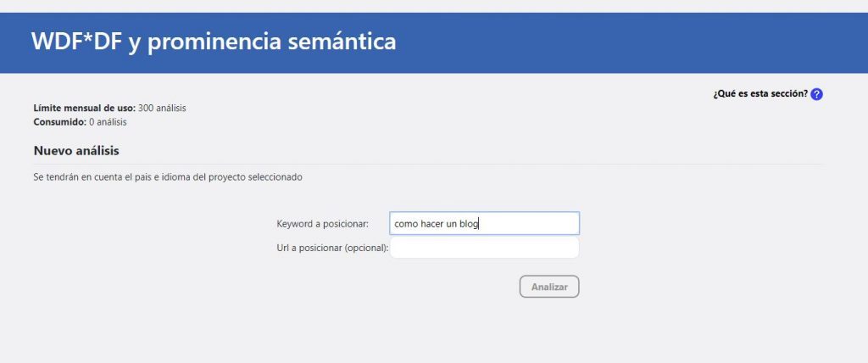Click the "Nuevo análisis" section heading
The width and height of the screenshot is (868, 363).
click(x=76, y=151)
